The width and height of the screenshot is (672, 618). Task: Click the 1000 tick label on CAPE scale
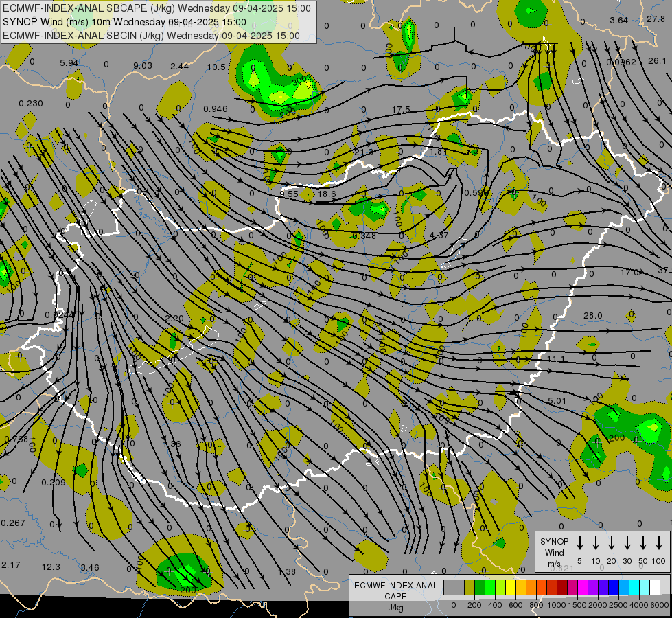(x=557, y=605)
